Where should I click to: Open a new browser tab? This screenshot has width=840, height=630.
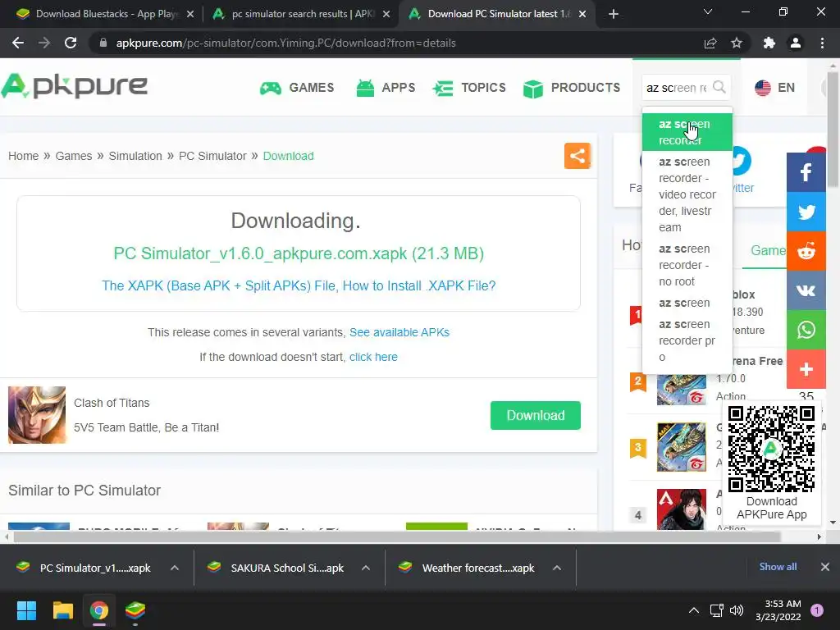coord(614,14)
